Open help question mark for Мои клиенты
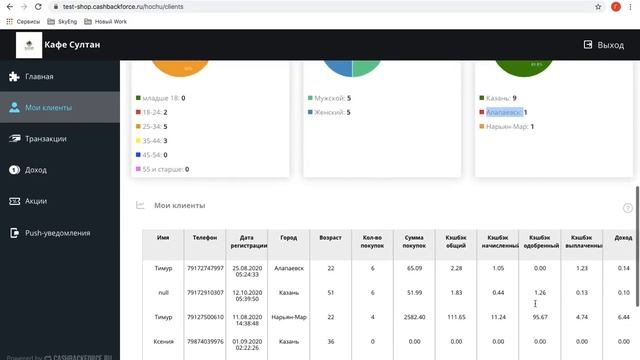The width and height of the screenshot is (640, 360). (627, 208)
